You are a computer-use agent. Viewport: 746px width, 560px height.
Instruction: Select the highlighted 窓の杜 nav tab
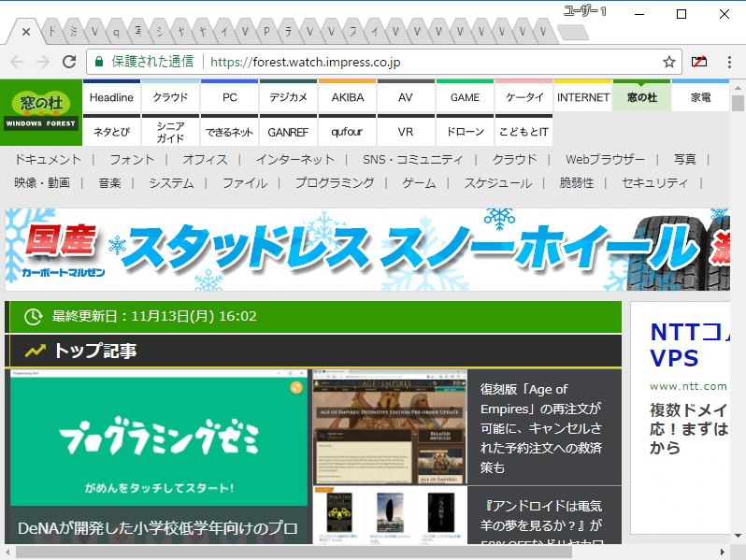[642, 97]
